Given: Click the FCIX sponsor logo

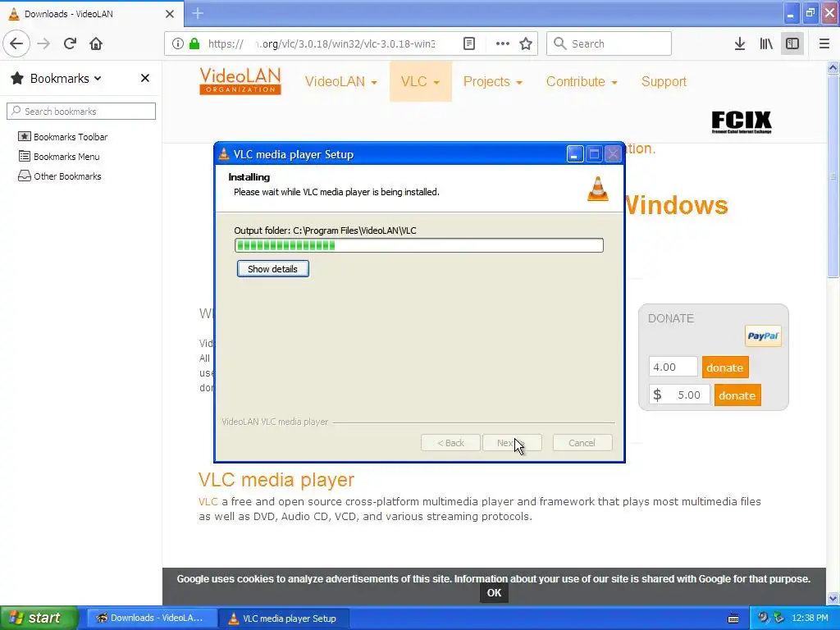Looking at the screenshot, I should point(742,122).
